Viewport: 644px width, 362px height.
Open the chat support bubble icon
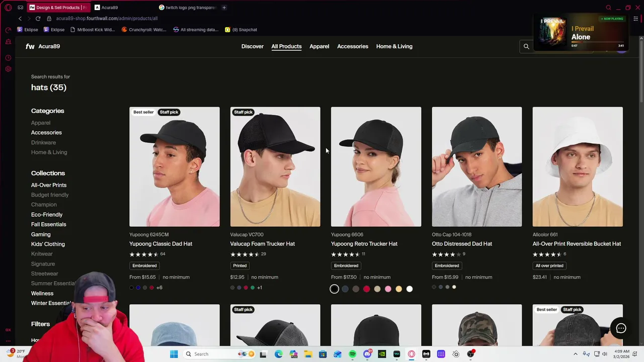click(x=621, y=328)
